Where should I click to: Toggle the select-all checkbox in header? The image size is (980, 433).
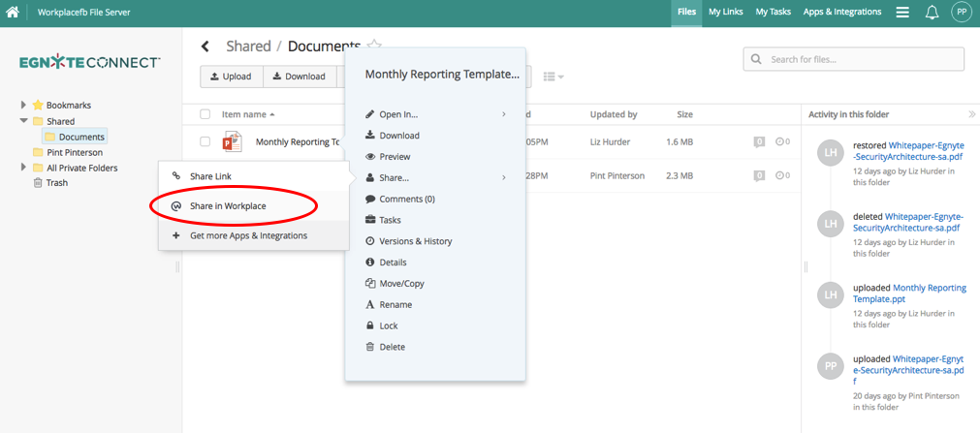point(205,114)
